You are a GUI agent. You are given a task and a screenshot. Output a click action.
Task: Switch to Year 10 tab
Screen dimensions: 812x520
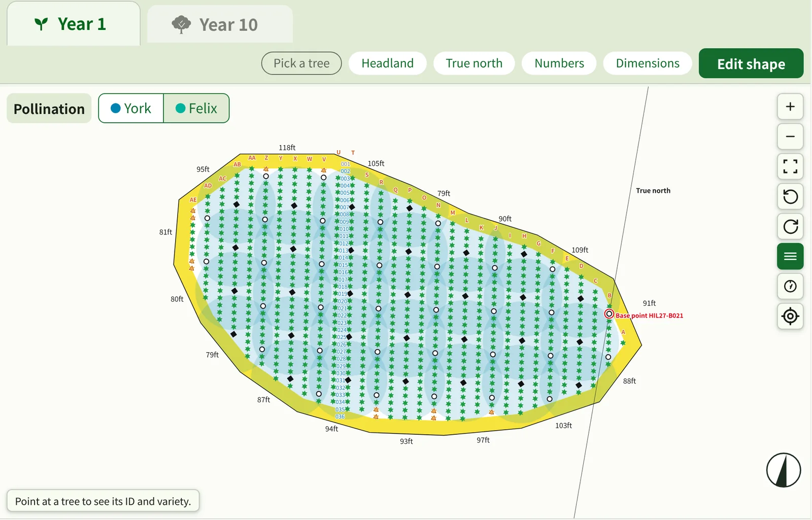(220, 24)
